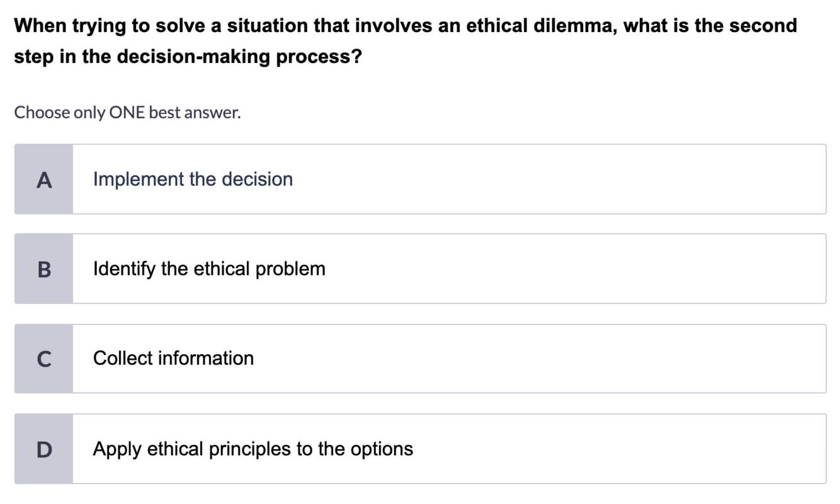Select answer B, Identify the ethical problem

coord(420,269)
